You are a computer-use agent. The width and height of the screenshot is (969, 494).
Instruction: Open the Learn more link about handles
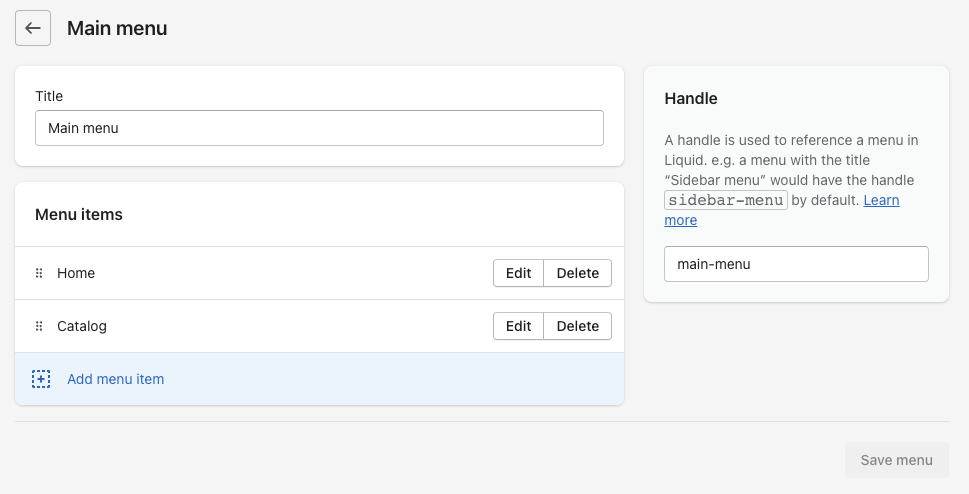tap(881, 200)
